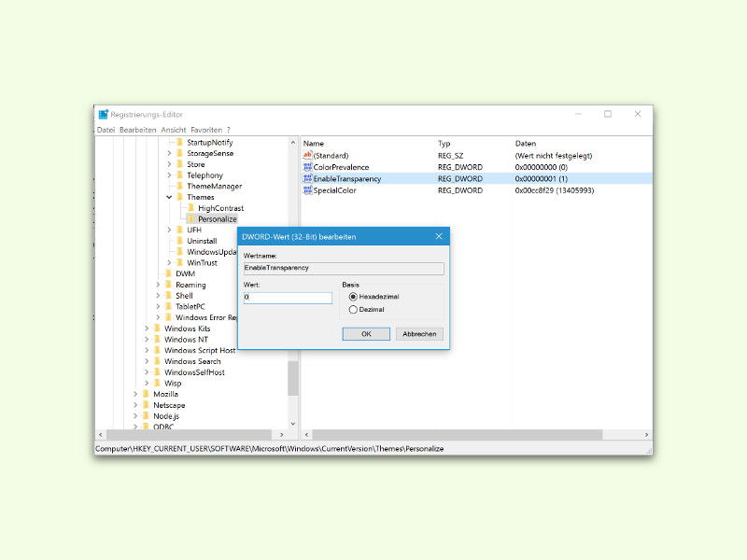Click the Windows NT folder icon
The width and height of the screenshot is (747, 560).
(158, 339)
